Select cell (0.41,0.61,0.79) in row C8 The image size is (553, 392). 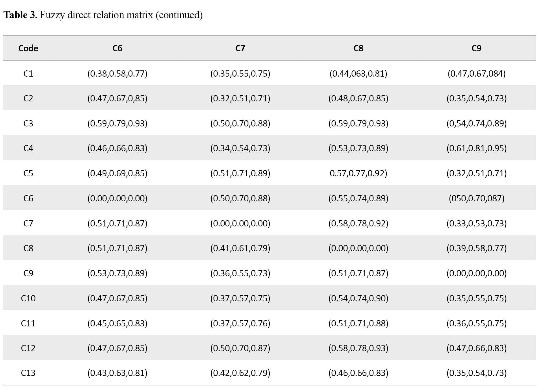(240, 248)
